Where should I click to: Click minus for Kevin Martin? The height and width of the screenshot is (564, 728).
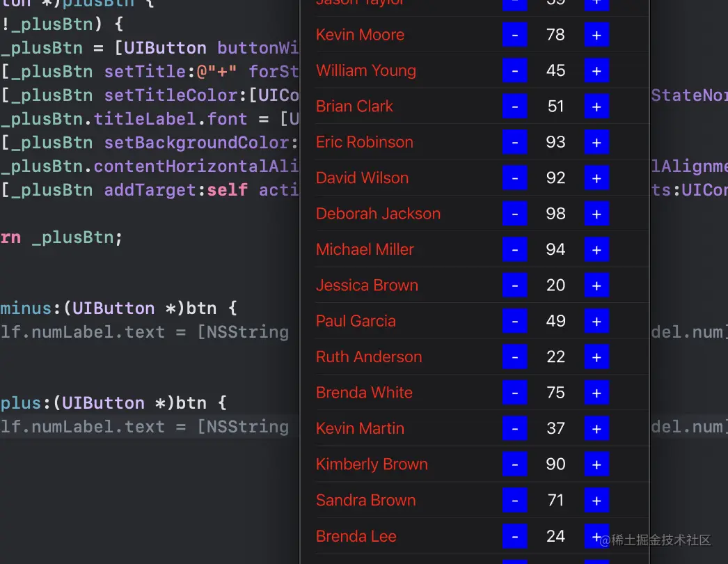point(514,428)
